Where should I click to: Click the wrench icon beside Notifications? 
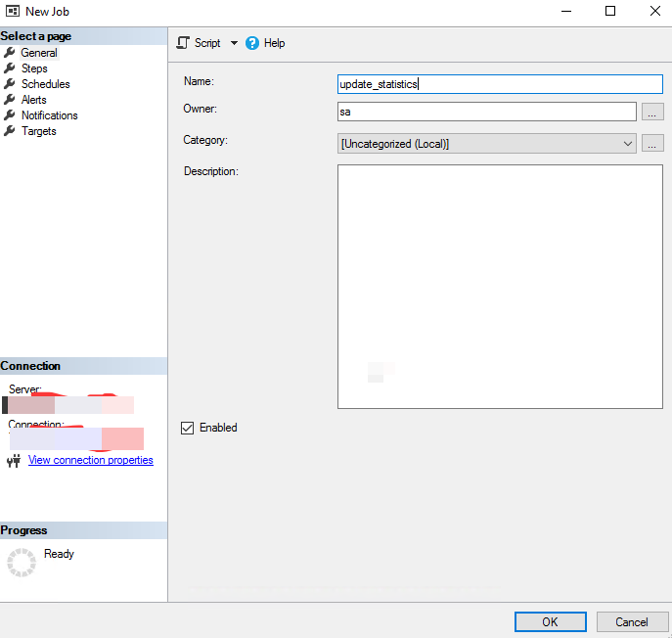tap(10, 114)
